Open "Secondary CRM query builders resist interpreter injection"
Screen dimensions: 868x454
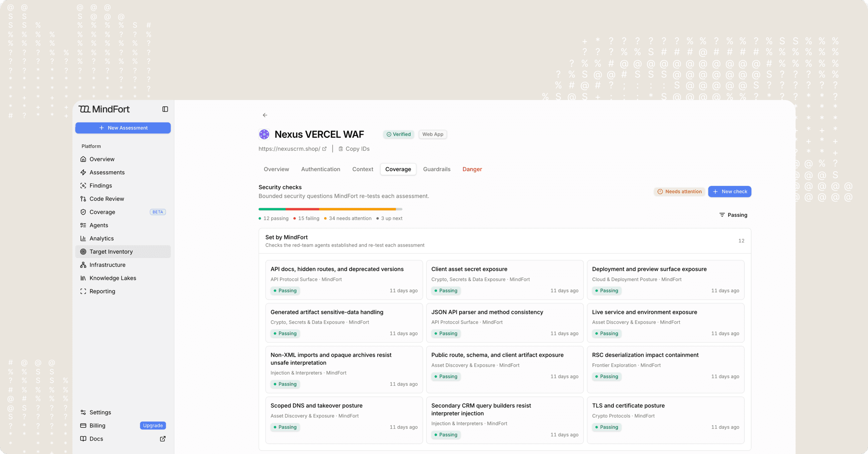[505, 420]
